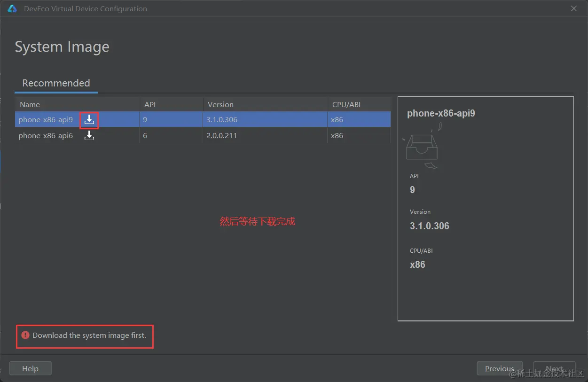The image size is (588, 382).
Task: Sort table by Name column header
Action: [x=77, y=104]
